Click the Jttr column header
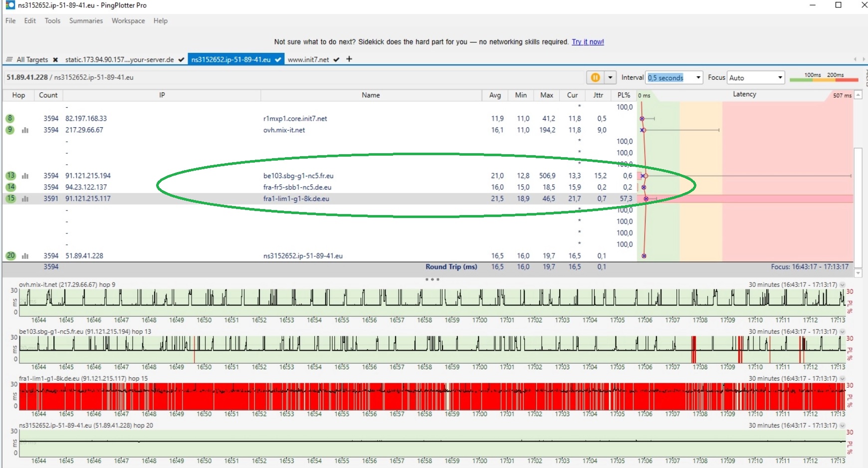This screenshot has width=868, height=468. [x=598, y=95]
